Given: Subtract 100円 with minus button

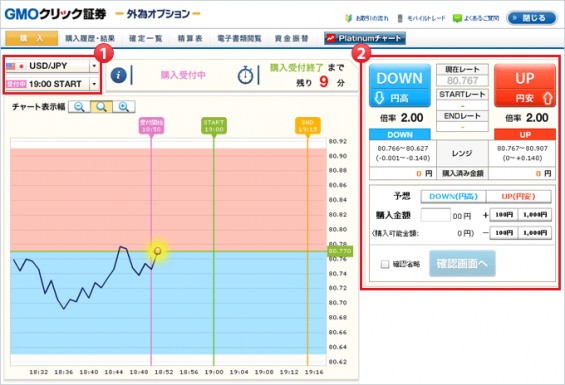Looking at the screenshot, I should pos(504,233).
